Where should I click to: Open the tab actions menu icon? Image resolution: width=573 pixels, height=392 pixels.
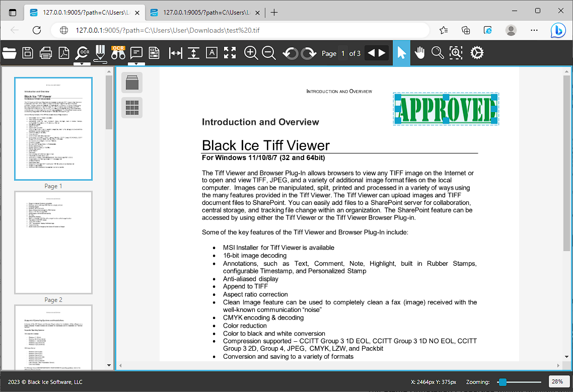tap(13, 13)
